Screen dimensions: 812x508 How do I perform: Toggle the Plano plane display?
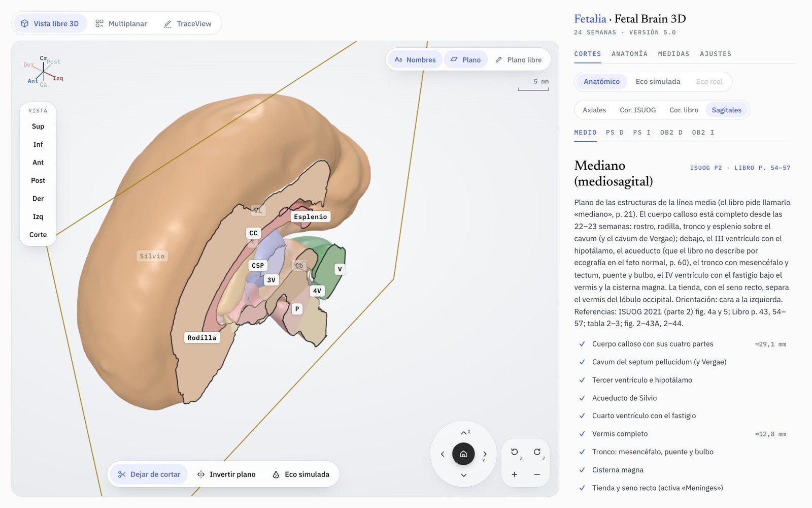465,60
